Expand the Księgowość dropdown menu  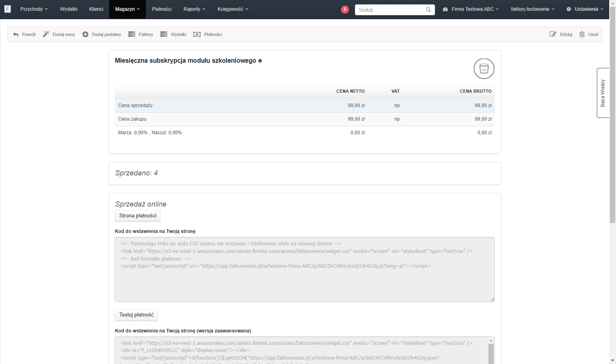[x=233, y=9]
